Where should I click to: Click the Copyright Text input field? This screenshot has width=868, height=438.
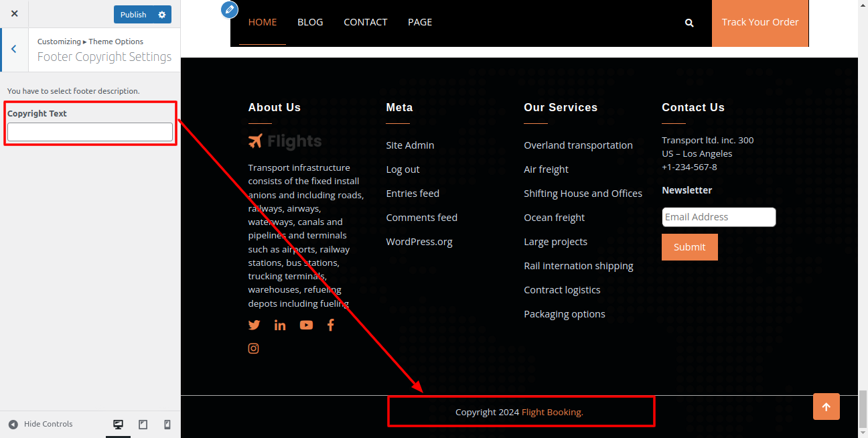[x=90, y=132]
